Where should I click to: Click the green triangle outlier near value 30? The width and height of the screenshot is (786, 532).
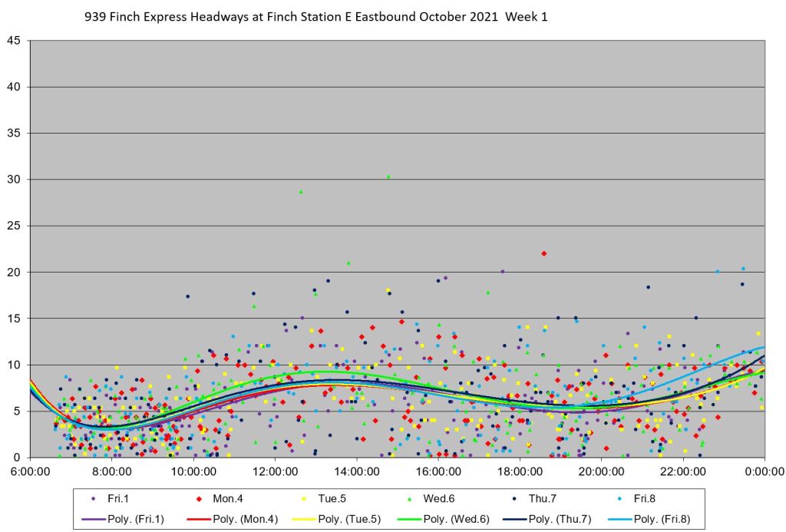point(388,177)
